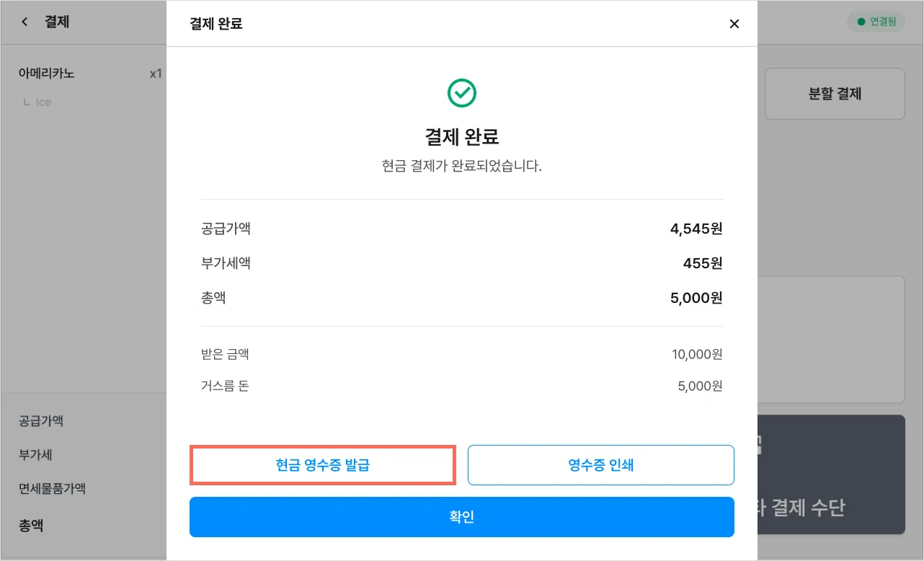
Task: Click the 현금 결제가 완료되었습니다 message
Action: [461, 167]
